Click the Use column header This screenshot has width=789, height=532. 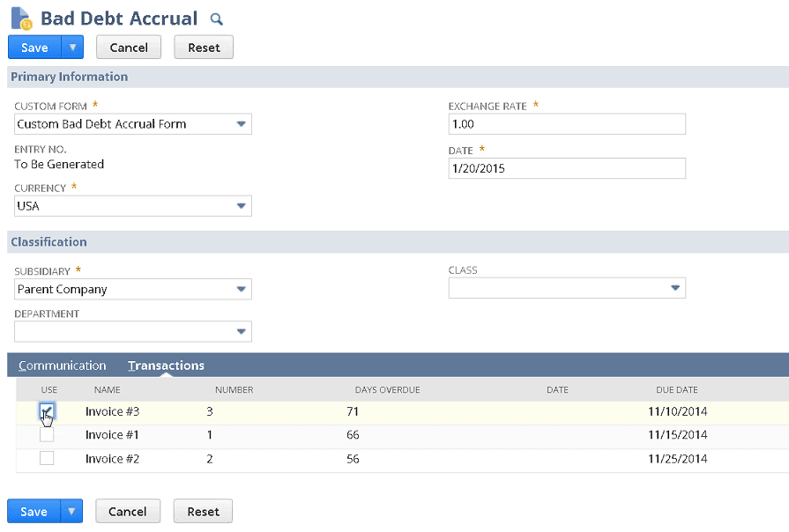point(49,389)
